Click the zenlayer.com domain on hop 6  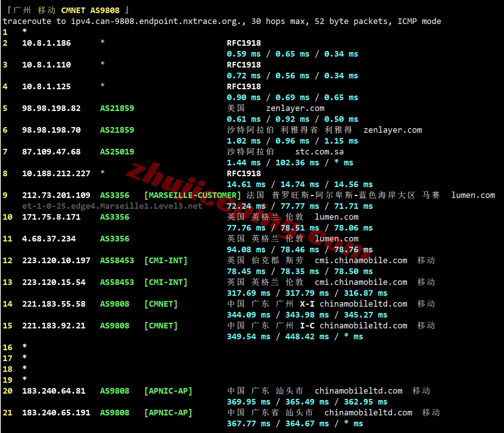pos(393,130)
